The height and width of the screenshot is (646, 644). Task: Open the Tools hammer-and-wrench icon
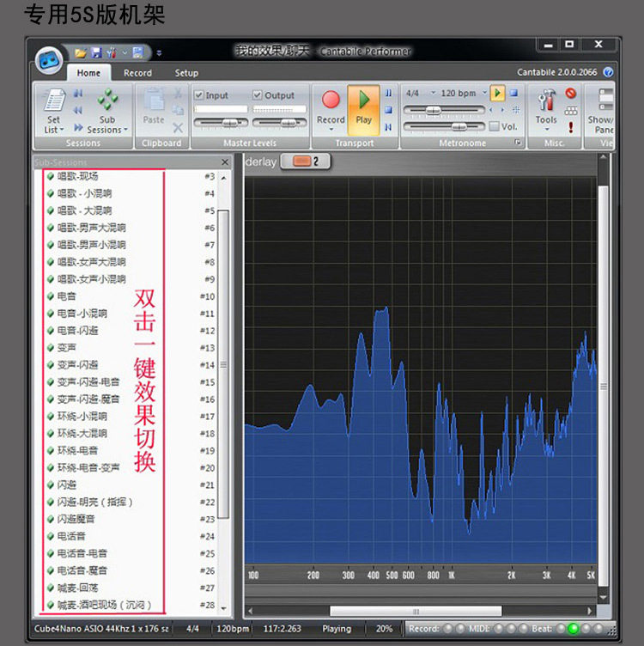[x=546, y=101]
